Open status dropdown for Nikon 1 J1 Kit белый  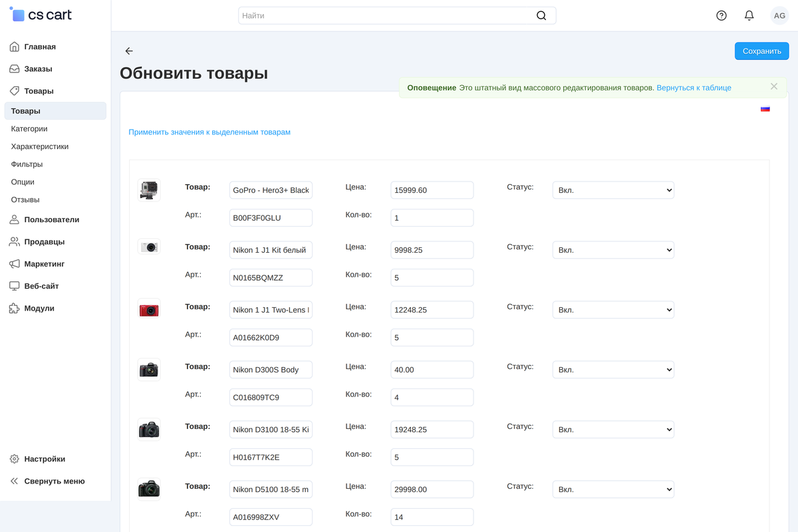(613, 250)
